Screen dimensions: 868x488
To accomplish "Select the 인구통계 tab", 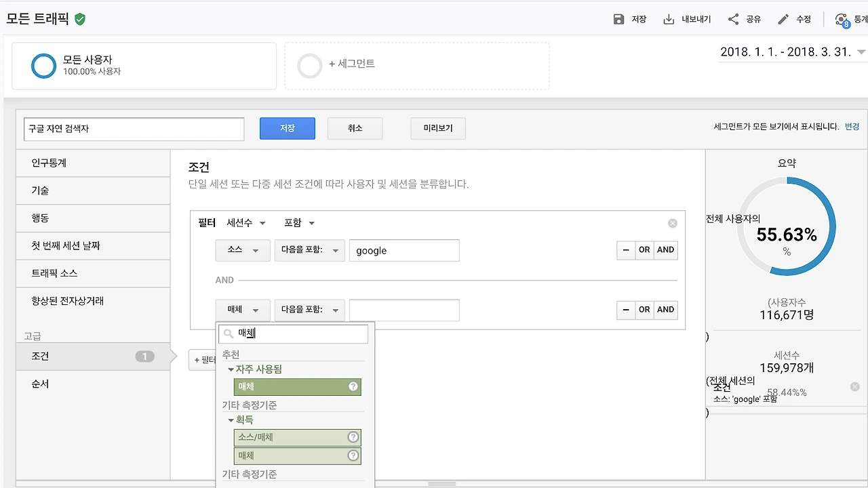I will (x=93, y=163).
